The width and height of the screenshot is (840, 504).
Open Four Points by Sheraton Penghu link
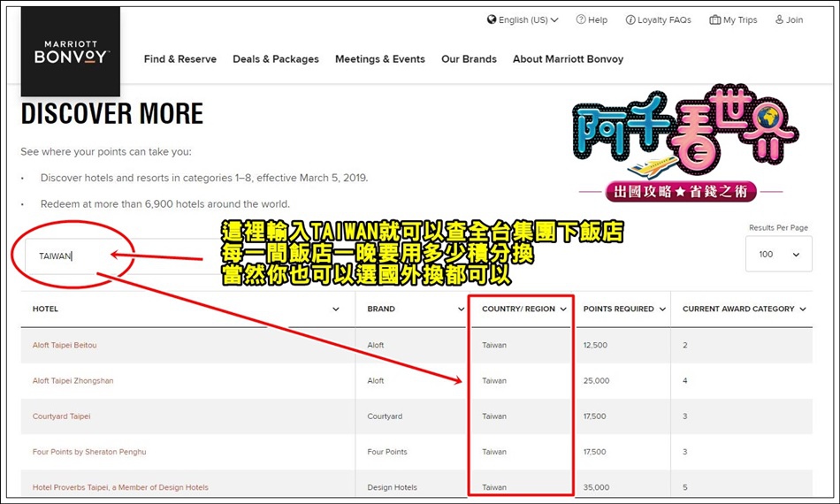89,452
